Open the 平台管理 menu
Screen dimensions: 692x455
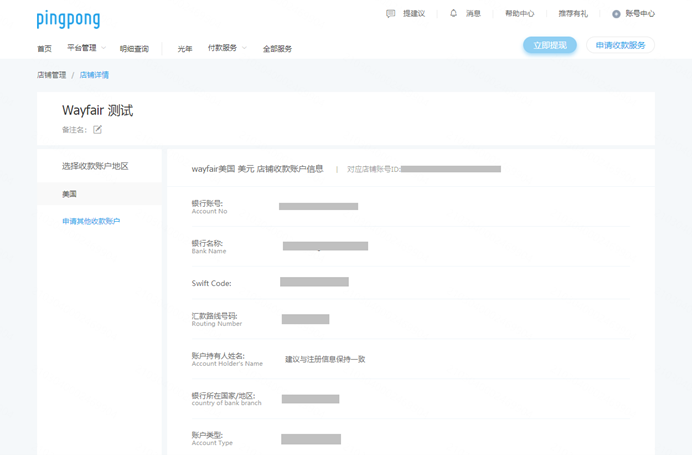point(82,48)
